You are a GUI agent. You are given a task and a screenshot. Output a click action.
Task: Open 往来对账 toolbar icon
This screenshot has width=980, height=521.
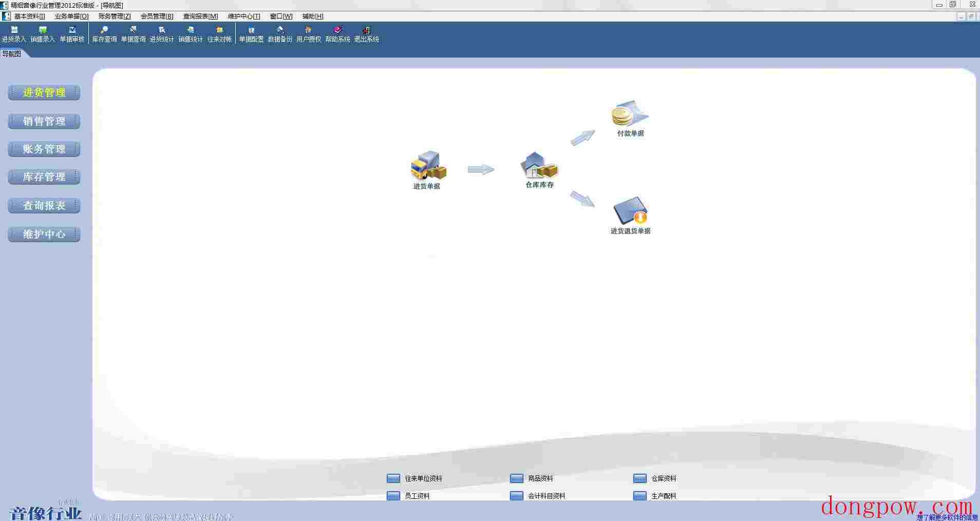219,34
